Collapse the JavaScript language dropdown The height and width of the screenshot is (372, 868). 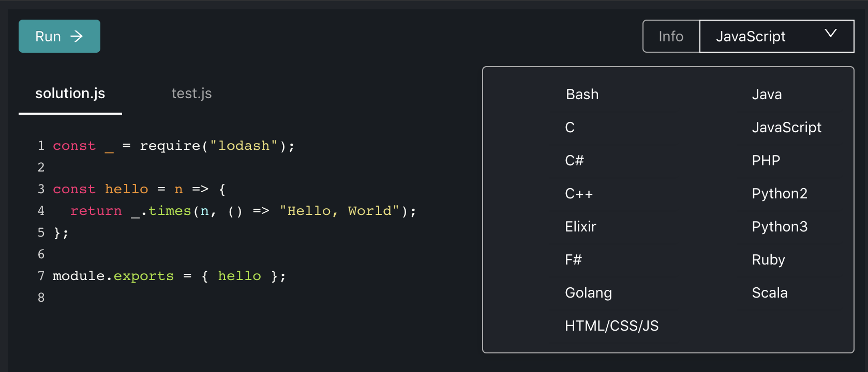776,36
